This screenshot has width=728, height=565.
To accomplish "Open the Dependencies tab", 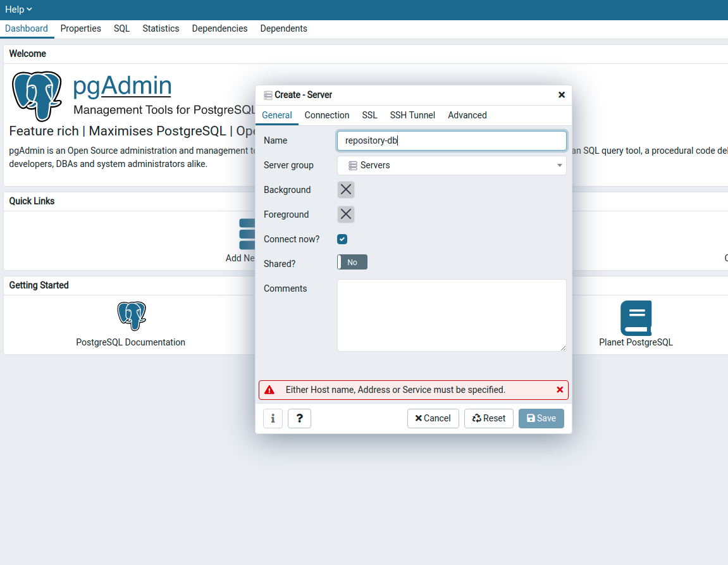I will pos(219,28).
